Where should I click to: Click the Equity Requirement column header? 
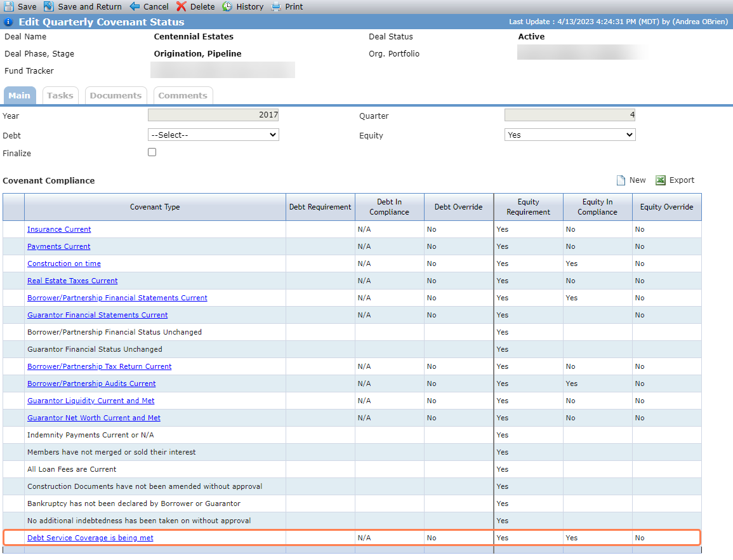tap(528, 207)
